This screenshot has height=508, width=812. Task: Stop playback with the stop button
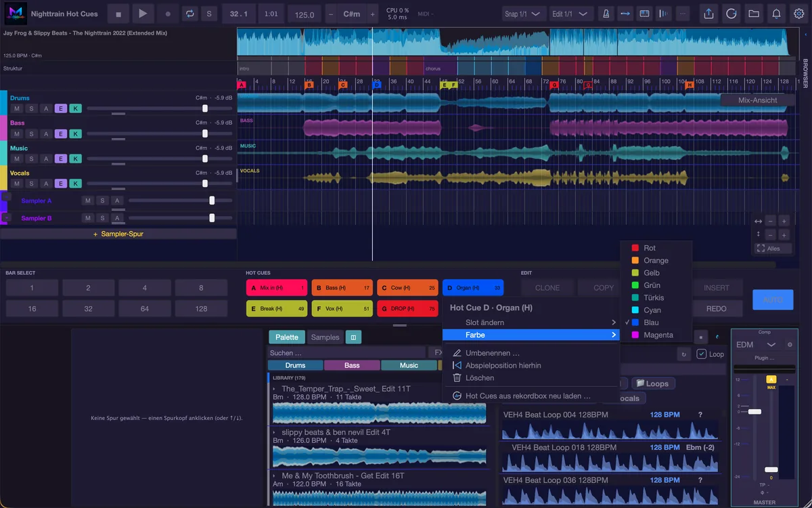pyautogui.click(x=118, y=14)
